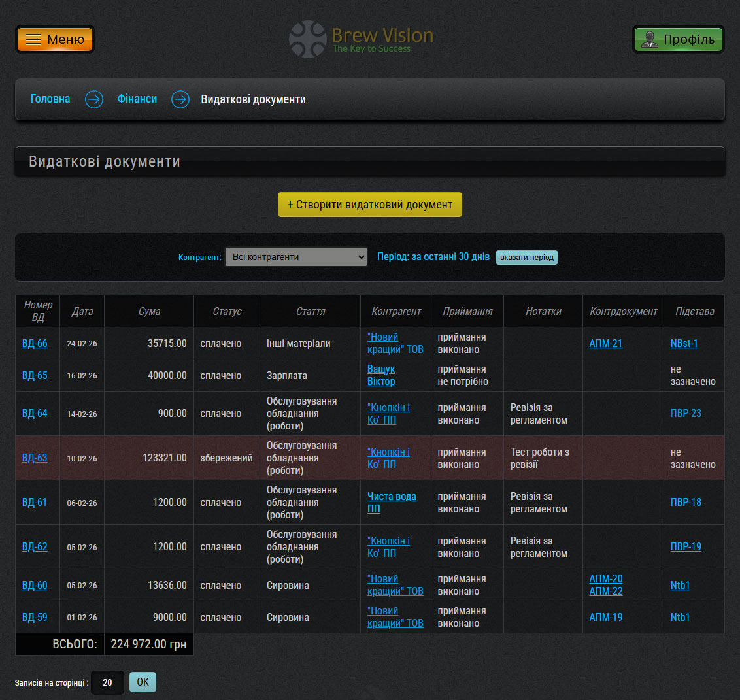Open the hamburger Menu button
This screenshot has height=700, width=740.
coord(55,39)
